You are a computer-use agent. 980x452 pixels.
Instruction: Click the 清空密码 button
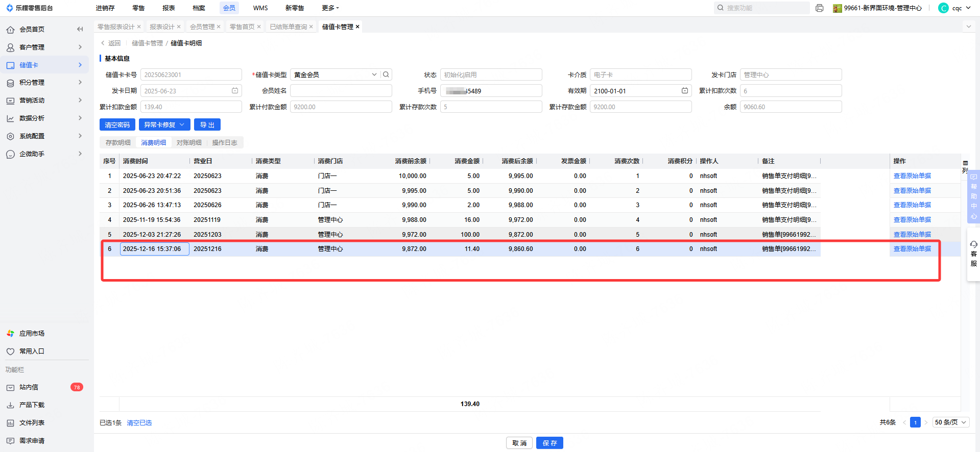click(x=117, y=125)
